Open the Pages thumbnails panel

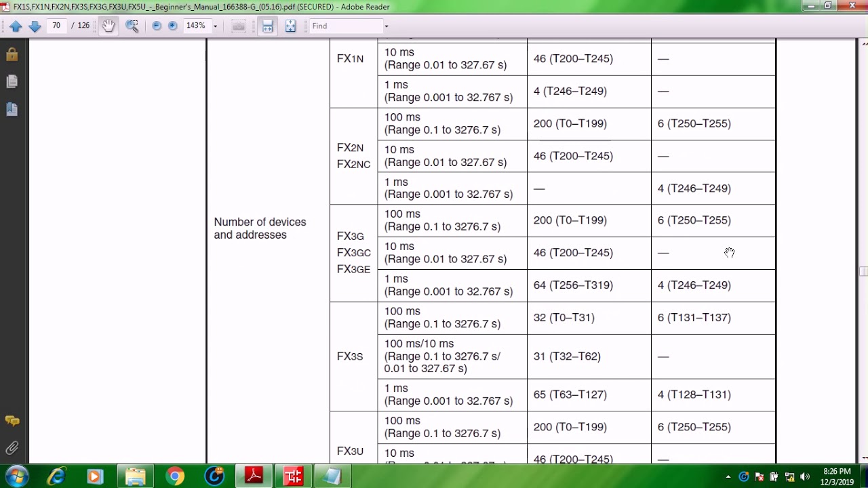(x=12, y=81)
